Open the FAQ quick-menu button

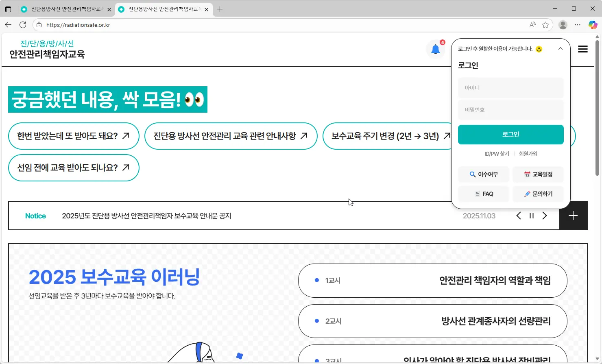click(x=483, y=194)
